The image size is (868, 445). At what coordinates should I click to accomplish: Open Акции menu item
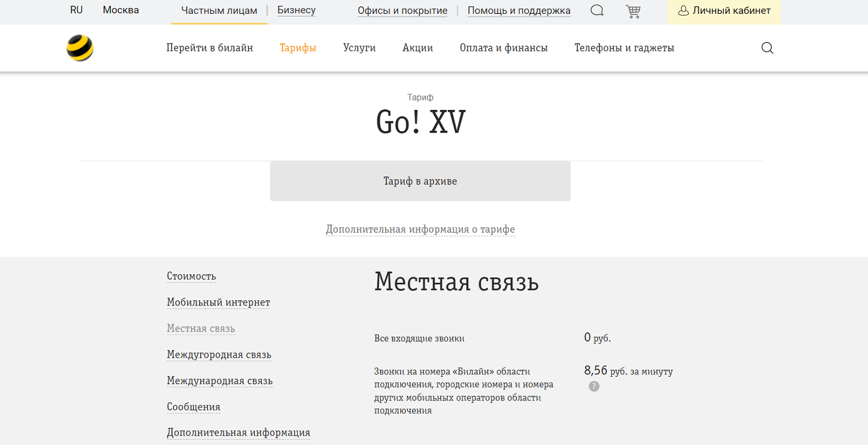coord(418,48)
